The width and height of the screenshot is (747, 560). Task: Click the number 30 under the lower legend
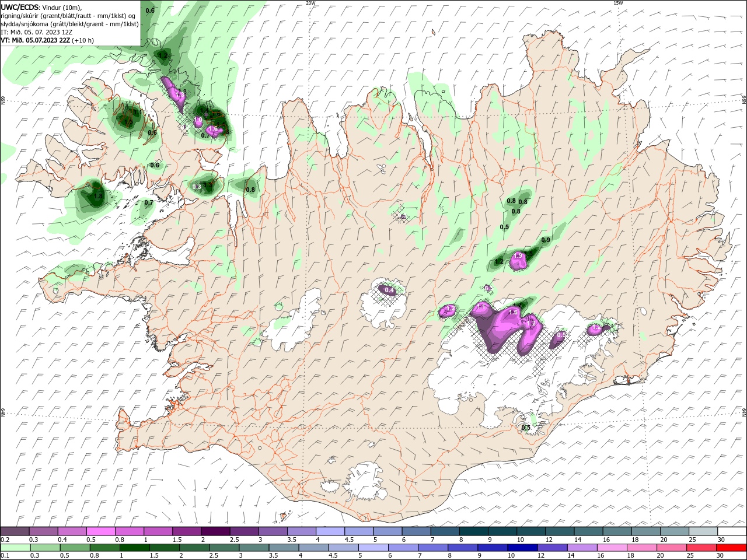[721, 556]
